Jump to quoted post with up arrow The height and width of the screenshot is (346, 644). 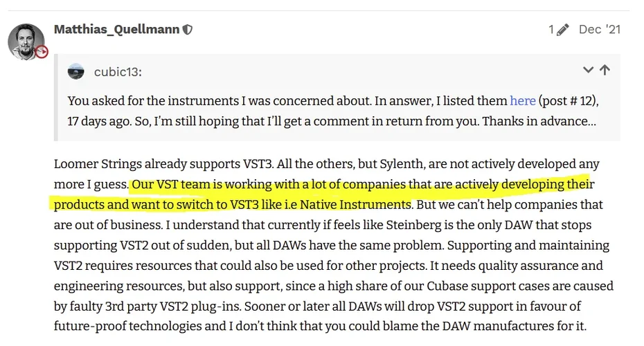(605, 70)
